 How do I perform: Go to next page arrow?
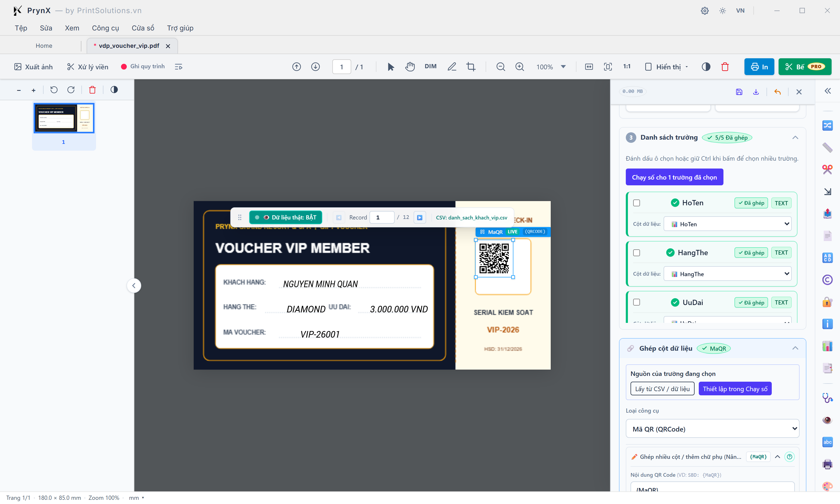pos(316,67)
